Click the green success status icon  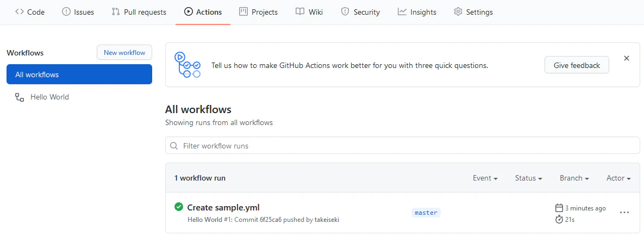point(179,207)
